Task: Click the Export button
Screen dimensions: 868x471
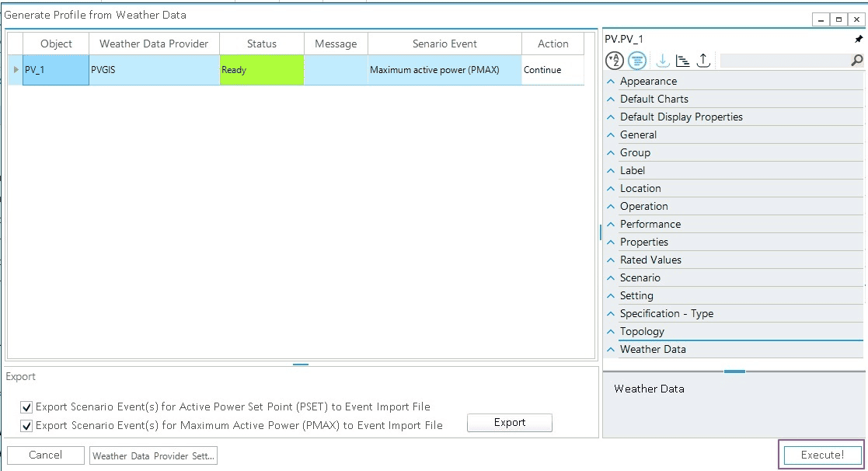Action: [509, 423]
